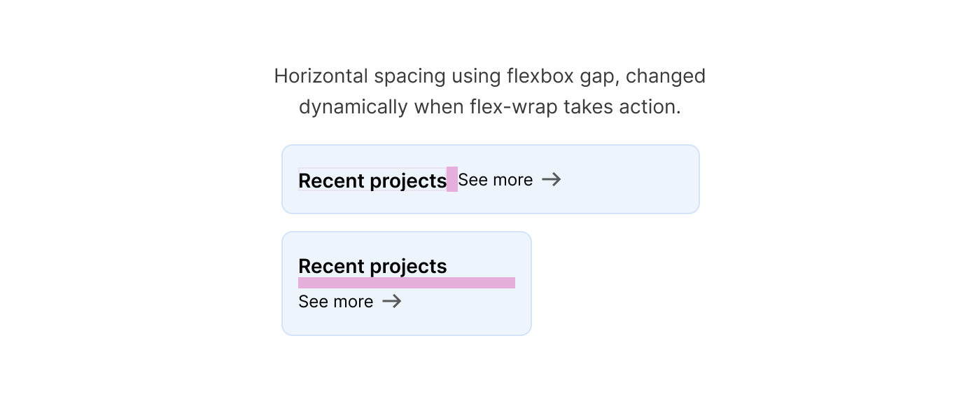Click the word "projects" in the top card heading

408,181
